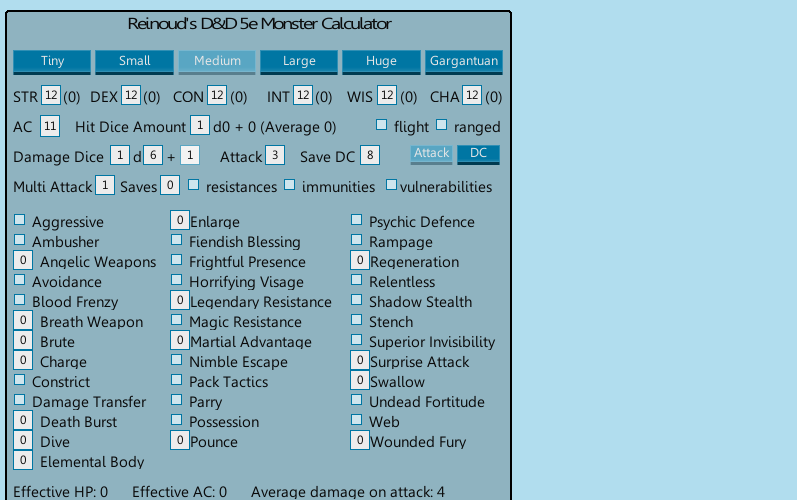The width and height of the screenshot is (797, 500).
Task: Check the Frightful Presence trait
Action: 176,260
